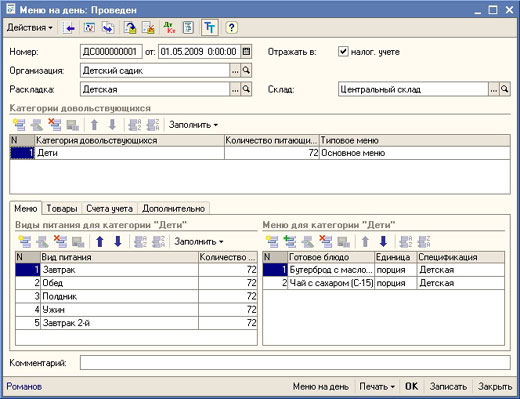Delete row icon in Виды питания toolbar
The image size is (520, 399).
(x=60, y=241)
